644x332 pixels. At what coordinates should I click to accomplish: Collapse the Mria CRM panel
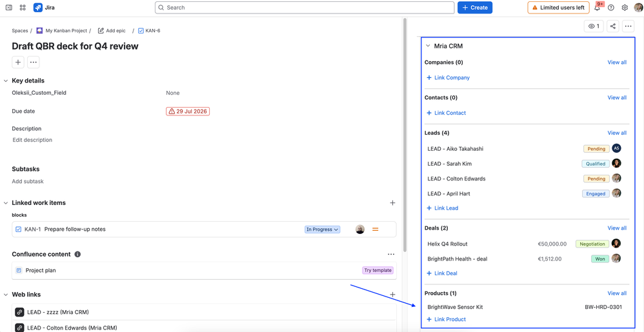pyautogui.click(x=428, y=46)
